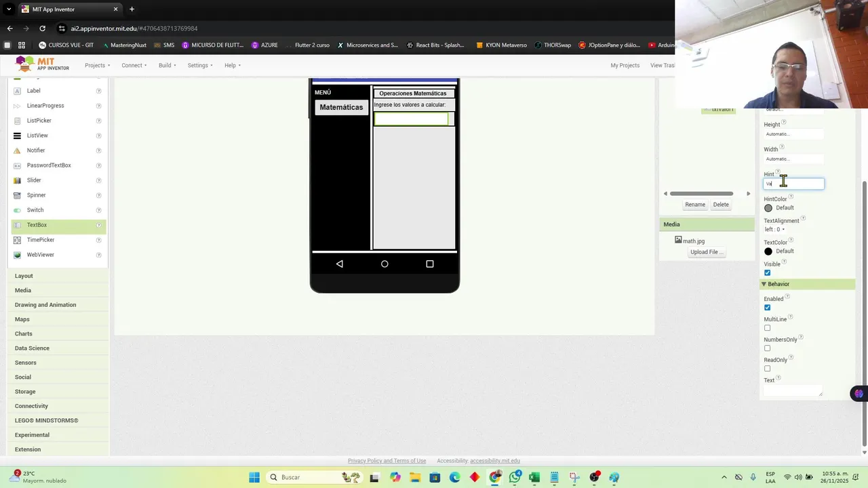Click the Hint property input field
Image resolution: width=868 pixels, height=488 pixels.
[793, 184]
